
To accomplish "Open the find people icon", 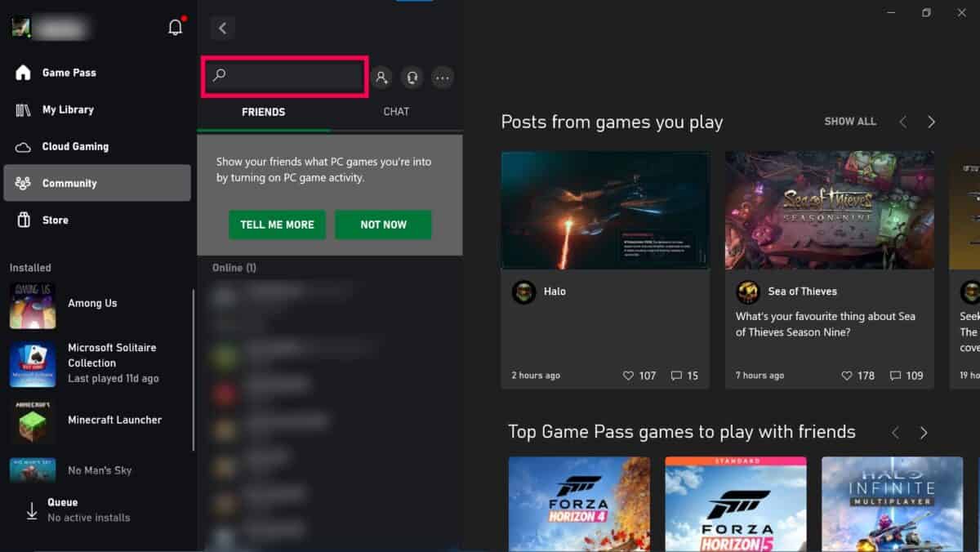I will 381,78.
